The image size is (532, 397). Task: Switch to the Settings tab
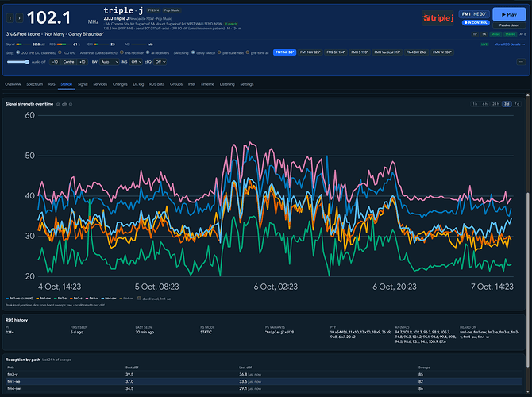pyautogui.click(x=247, y=84)
